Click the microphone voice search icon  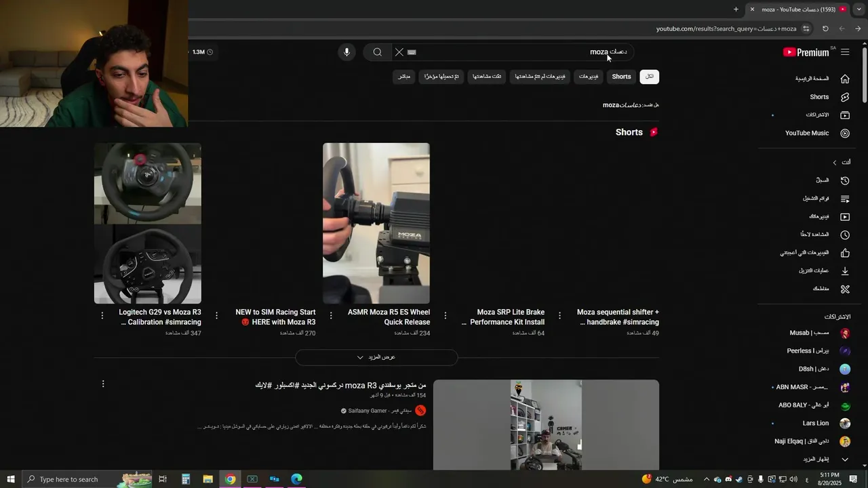pos(347,52)
